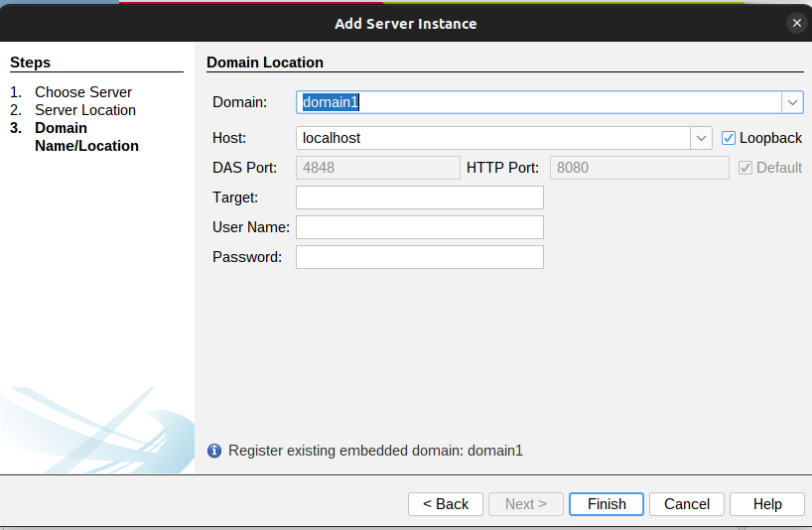Select the Password input field
Image resolution: width=812 pixels, height=530 pixels.
(x=419, y=257)
